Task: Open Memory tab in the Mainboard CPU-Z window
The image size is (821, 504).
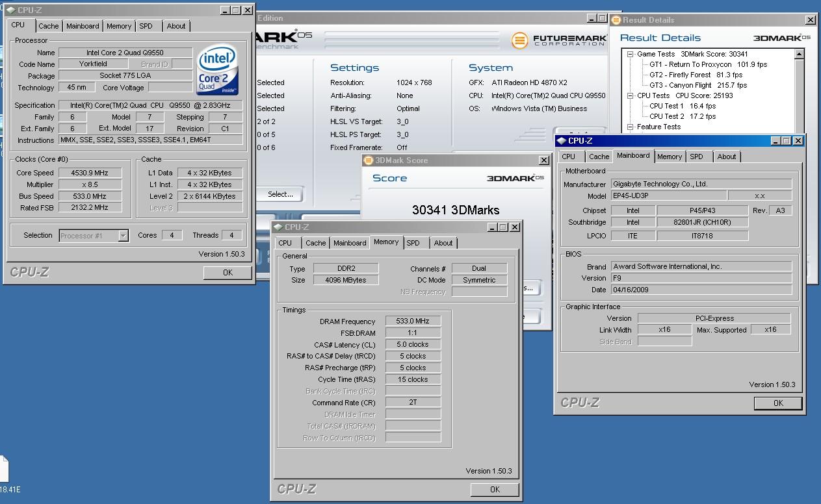Action: pos(670,157)
